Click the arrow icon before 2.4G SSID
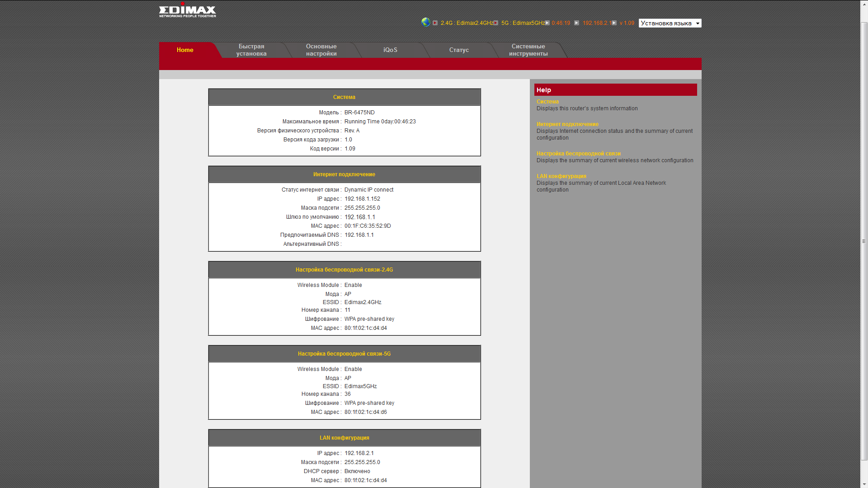The width and height of the screenshot is (868, 488). click(435, 23)
